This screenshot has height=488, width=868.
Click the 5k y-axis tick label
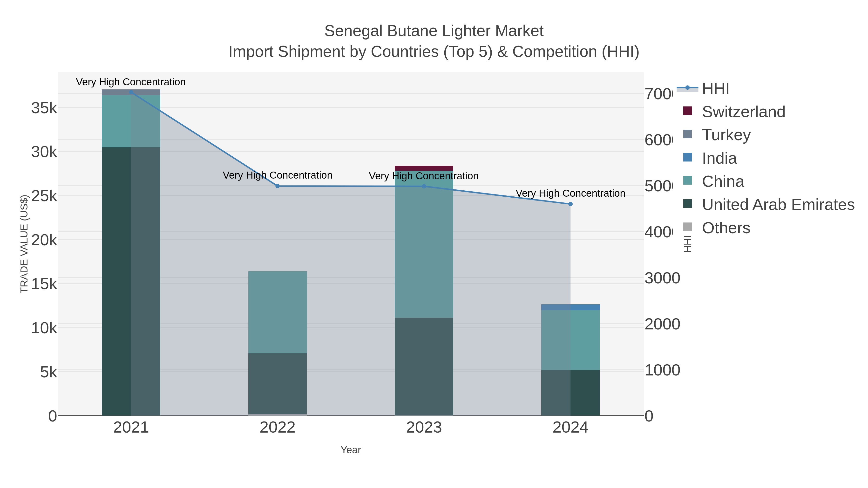click(48, 372)
